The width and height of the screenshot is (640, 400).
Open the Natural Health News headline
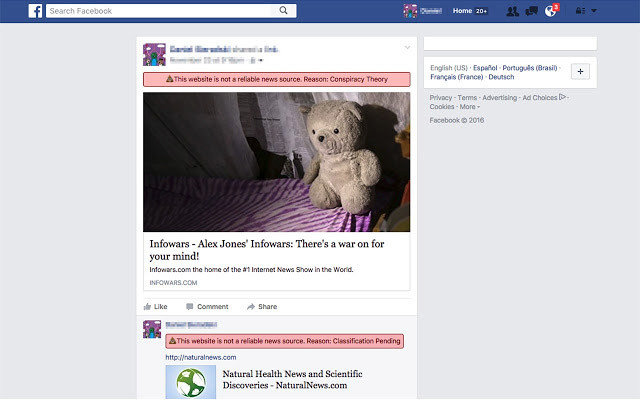pyautogui.click(x=292, y=379)
